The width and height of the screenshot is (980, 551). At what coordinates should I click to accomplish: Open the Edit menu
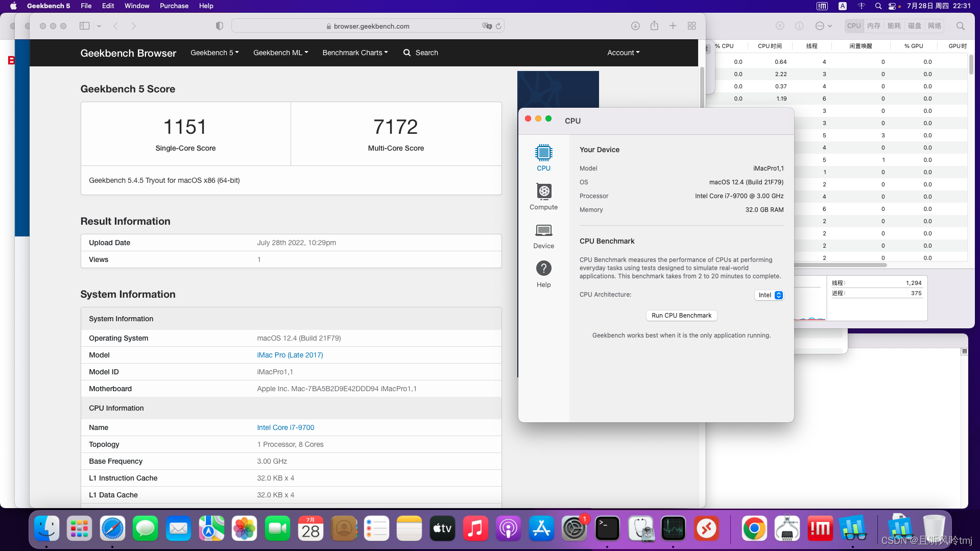click(x=108, y=6)
